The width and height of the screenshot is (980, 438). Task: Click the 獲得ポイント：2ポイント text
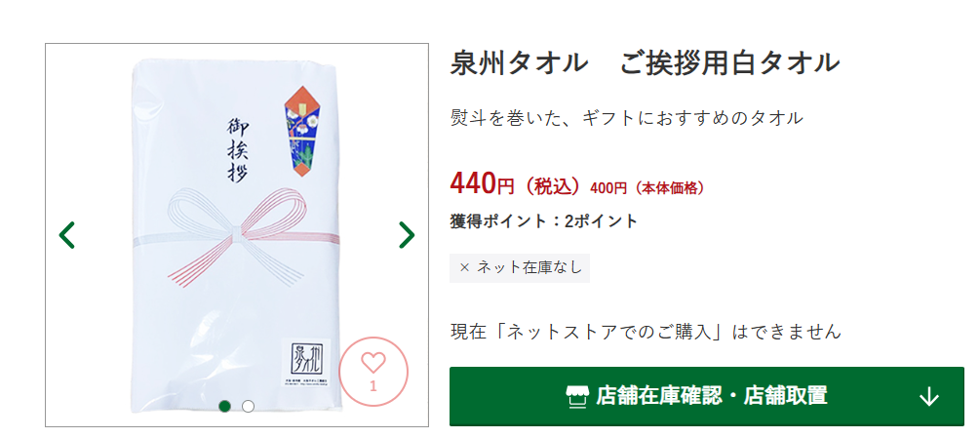point(543,221)
